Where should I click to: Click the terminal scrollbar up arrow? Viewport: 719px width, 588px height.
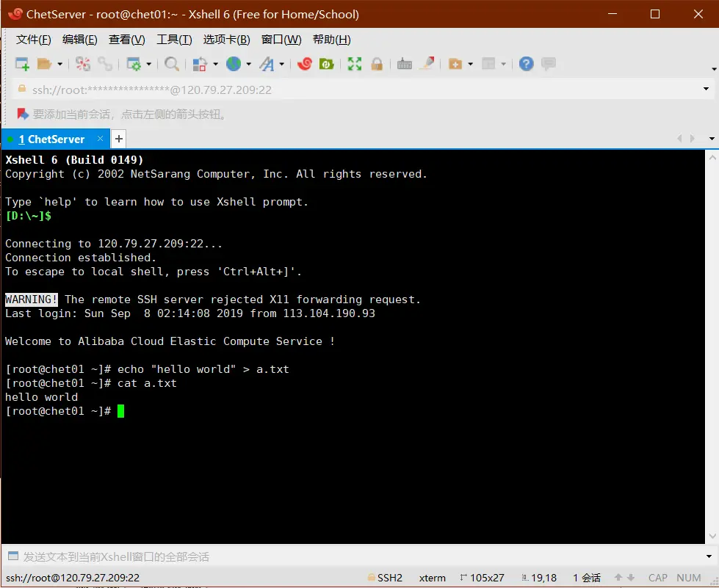(x=712, y=158)
